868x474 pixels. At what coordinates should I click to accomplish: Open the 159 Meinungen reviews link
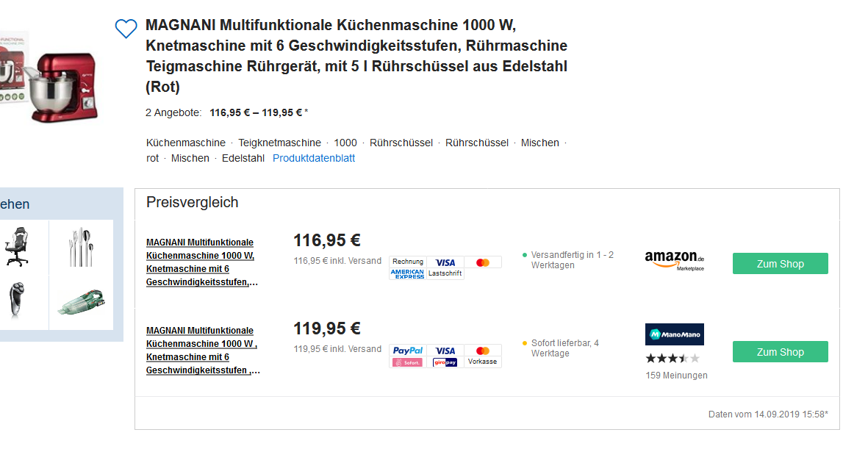coord(676,376)
